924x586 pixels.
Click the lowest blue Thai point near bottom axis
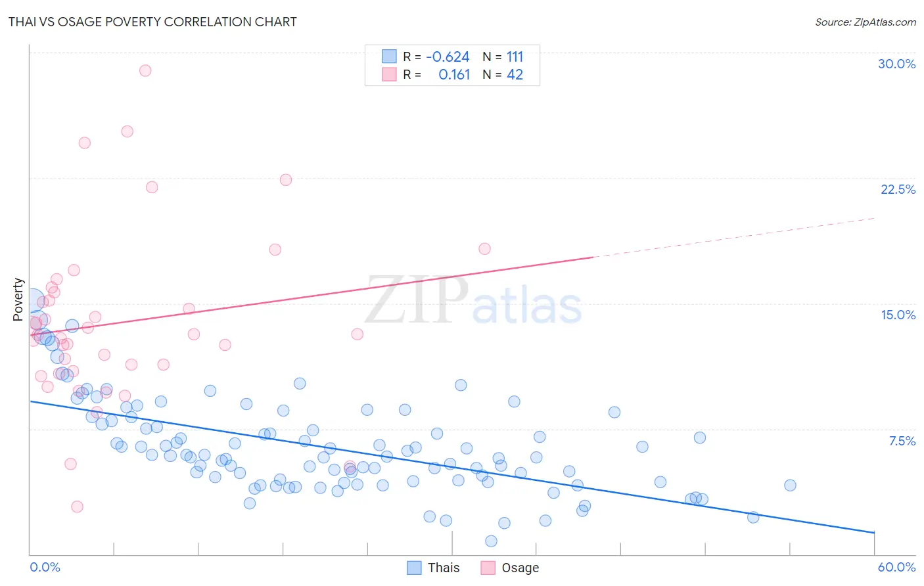[491, 541]
